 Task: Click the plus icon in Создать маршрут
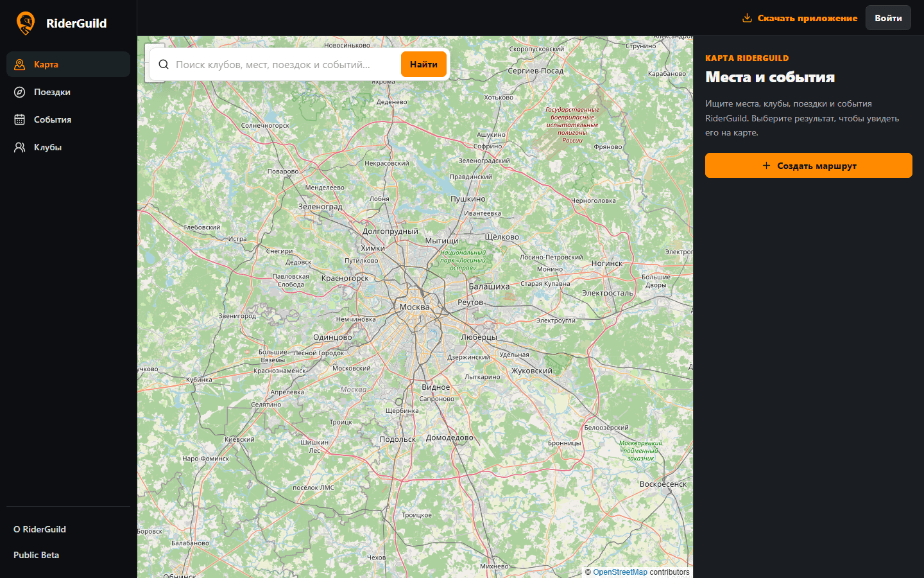(766, 166)
